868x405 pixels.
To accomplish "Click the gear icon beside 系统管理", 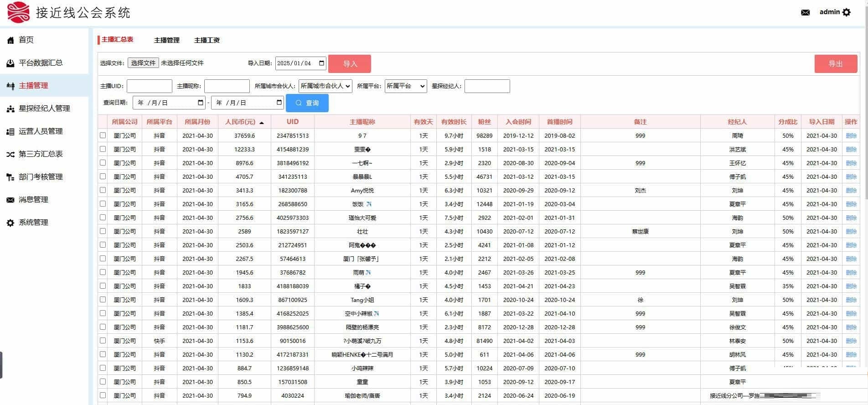I will point(10,223).
